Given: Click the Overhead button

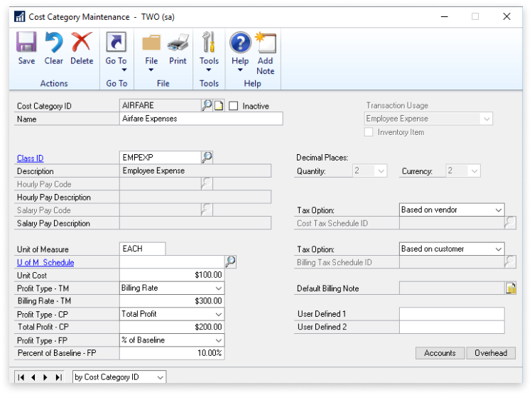Looking at the screenshot, I should 491,353.
